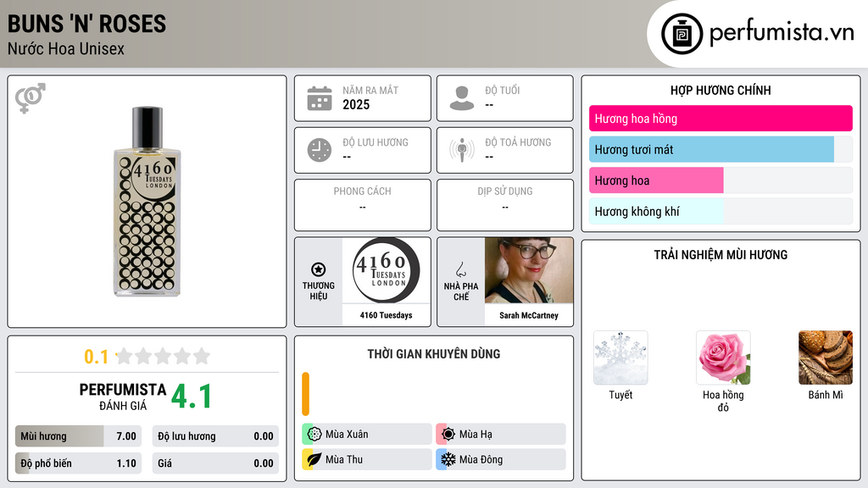This screenshot has height=488, width=868.
Task: Click the Độ phổ biến 1.10 score bar
Action: click(78, 463)
